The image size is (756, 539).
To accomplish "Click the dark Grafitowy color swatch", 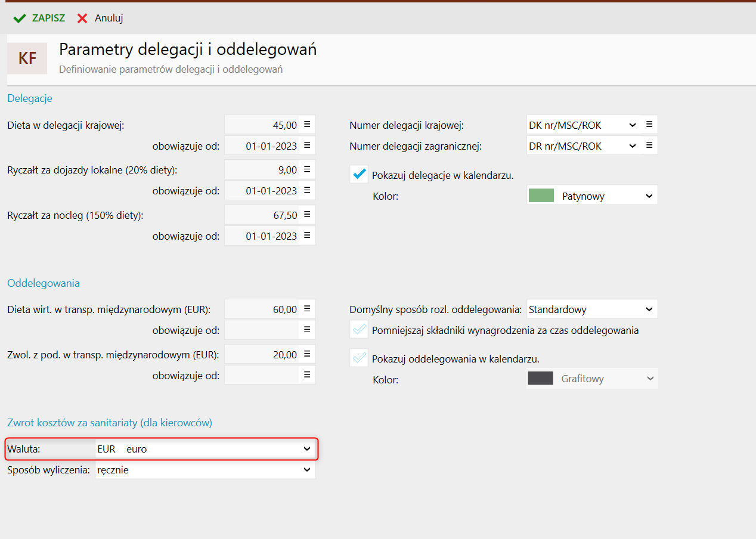I will coord(541,379).
